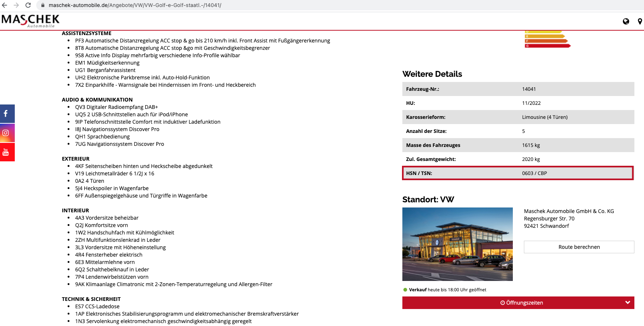Click the Masse des Fahrzeuges value 1615 kg
This screenshot has height=326, width=644.
click(x=531, y=145)
